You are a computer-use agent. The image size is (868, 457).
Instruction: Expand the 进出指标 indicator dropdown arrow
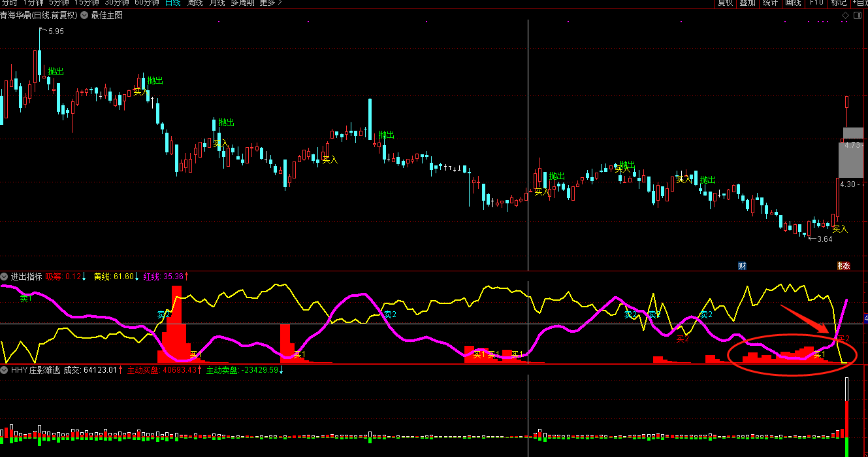pos(5,277)
